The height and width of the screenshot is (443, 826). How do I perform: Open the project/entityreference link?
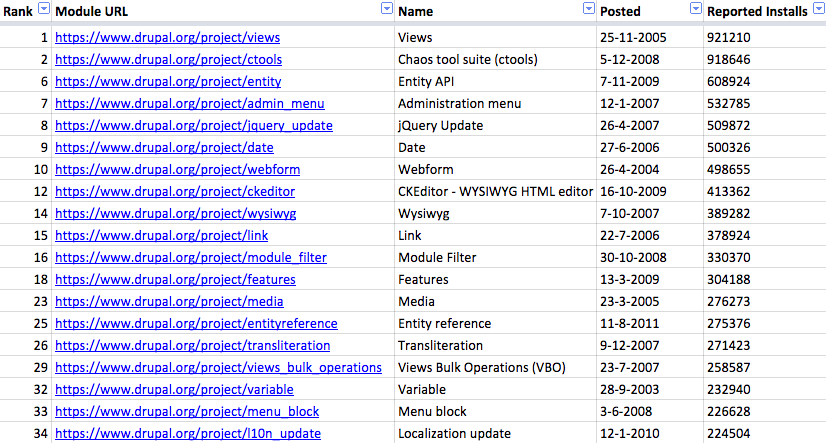point(196,323)
